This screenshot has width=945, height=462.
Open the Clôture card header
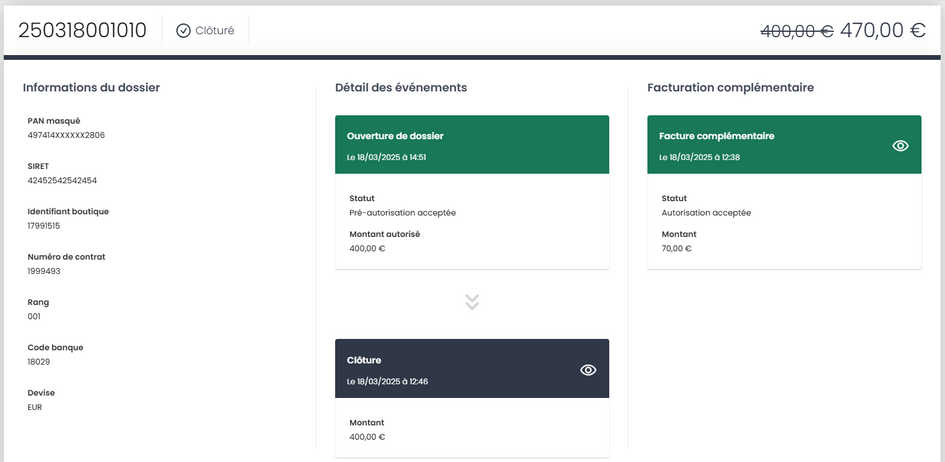(x=472, y=369)
